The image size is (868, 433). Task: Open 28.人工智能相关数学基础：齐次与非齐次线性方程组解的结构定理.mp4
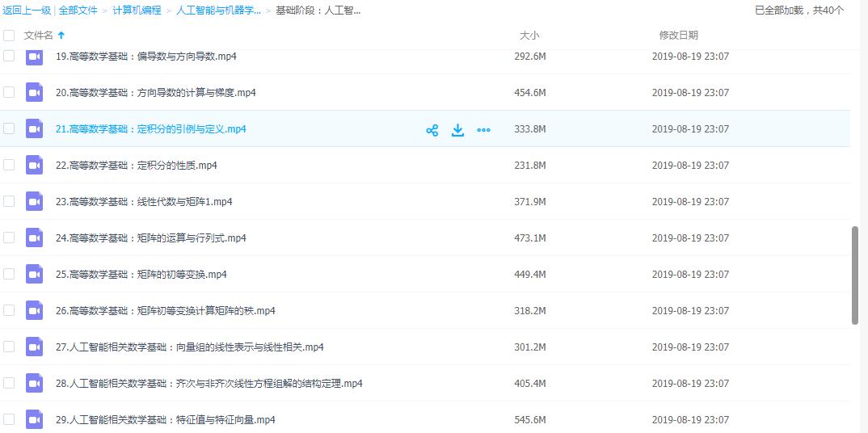[209, 383]
